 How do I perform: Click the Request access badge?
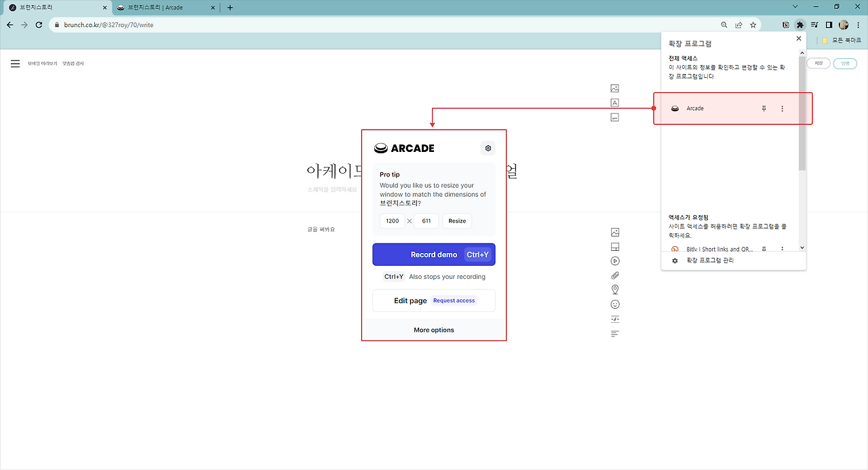(x=454, y=300)
